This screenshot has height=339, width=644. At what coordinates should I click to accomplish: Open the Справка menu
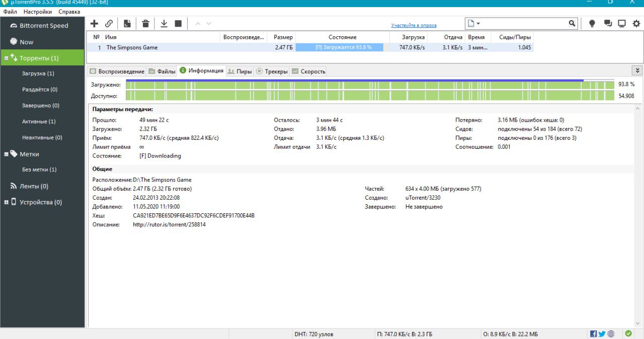coord(69,11)
